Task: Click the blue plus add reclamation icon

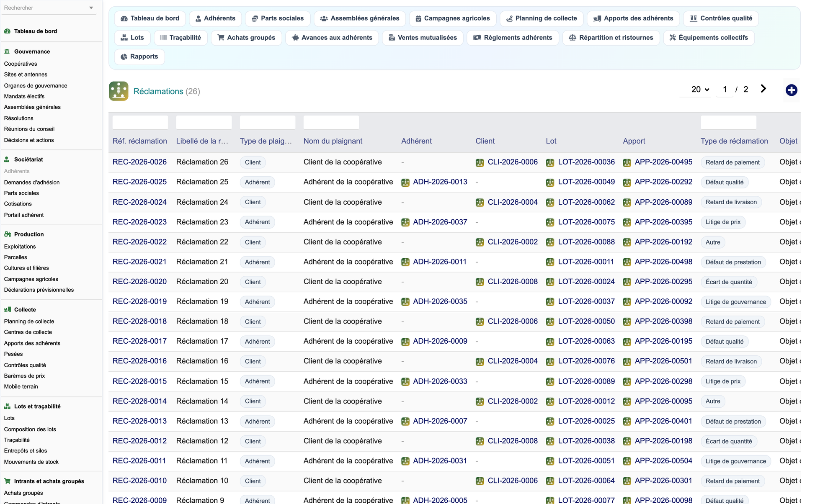Action: (791, 90)
